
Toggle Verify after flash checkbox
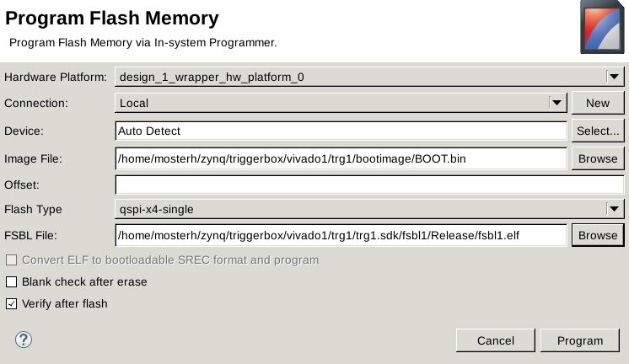11,304
